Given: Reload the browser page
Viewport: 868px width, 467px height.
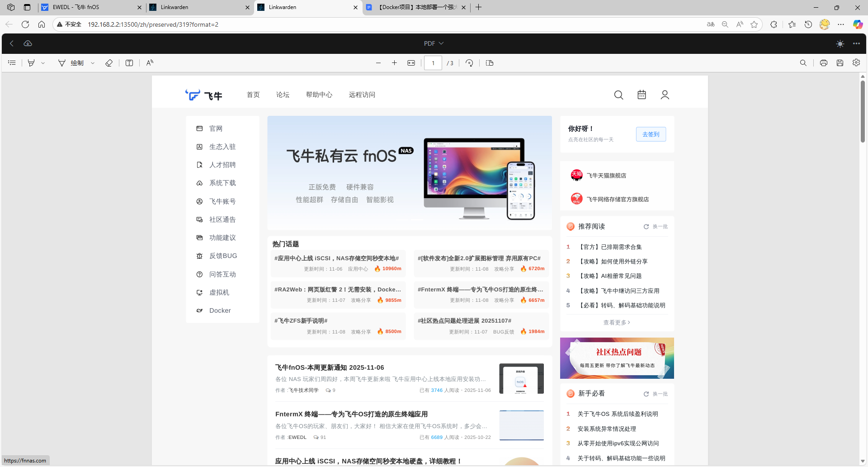Looking at the screenshot, I should (x=25, y=24).
